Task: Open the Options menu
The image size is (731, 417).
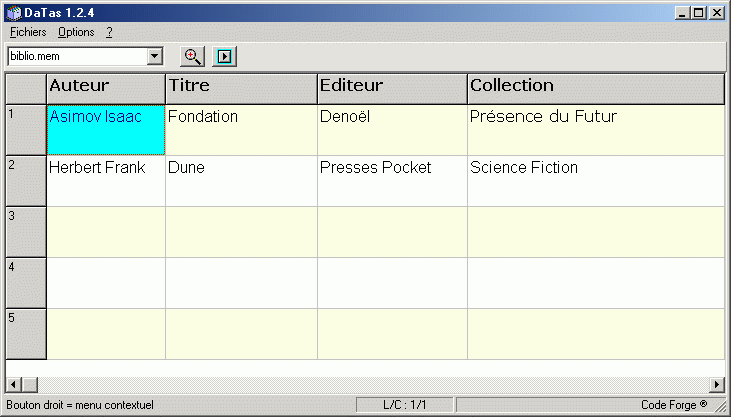Action: (76, 32)
